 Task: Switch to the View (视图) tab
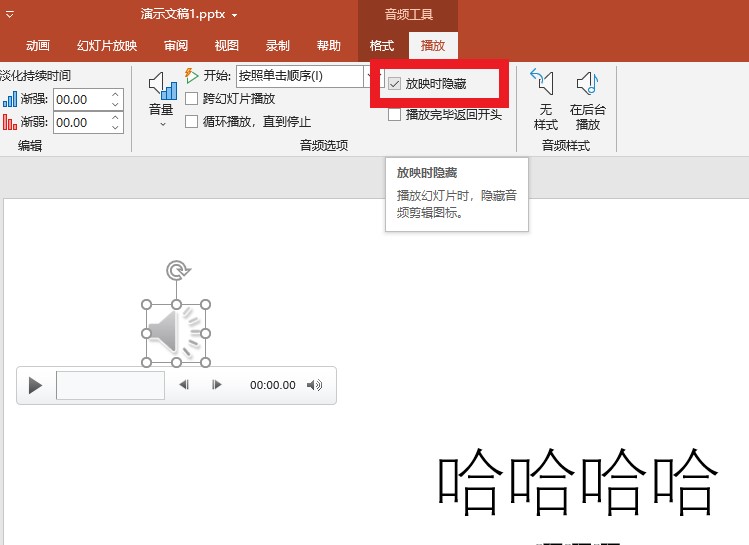226,45
